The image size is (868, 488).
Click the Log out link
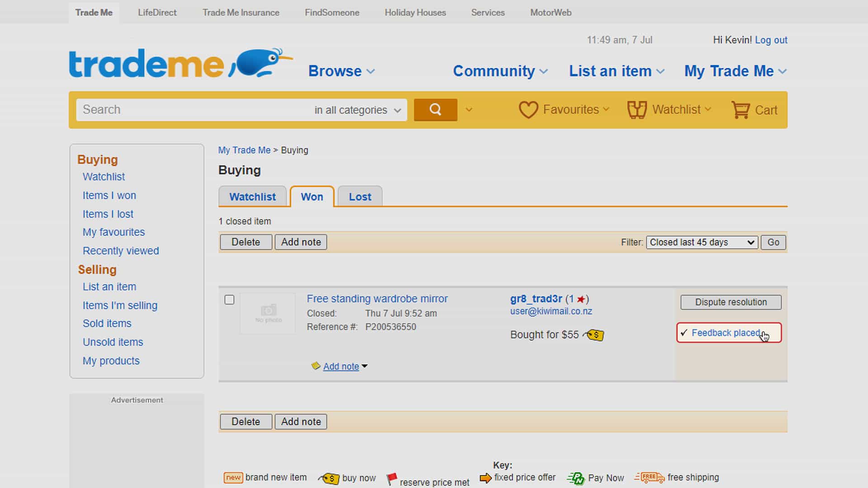[x=771, y=40]
